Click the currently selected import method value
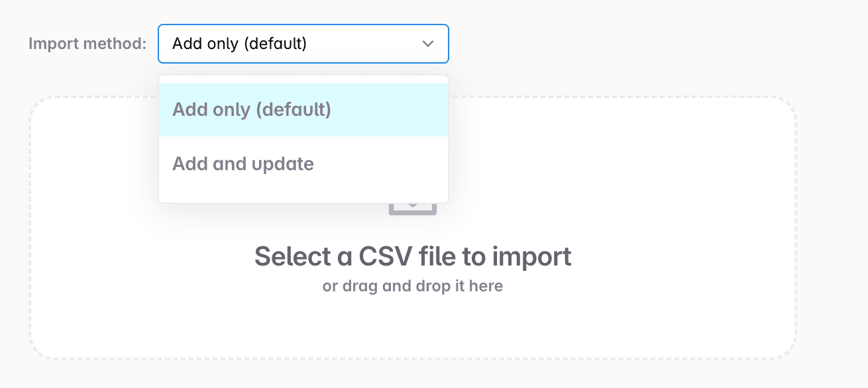The image size is (868, 388). coord(239,43)
